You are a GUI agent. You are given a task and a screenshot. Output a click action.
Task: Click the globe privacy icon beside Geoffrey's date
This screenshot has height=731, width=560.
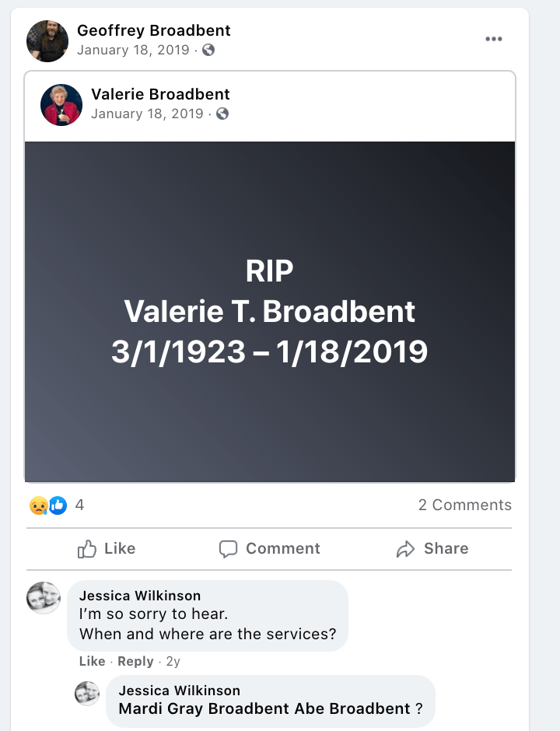208,50
